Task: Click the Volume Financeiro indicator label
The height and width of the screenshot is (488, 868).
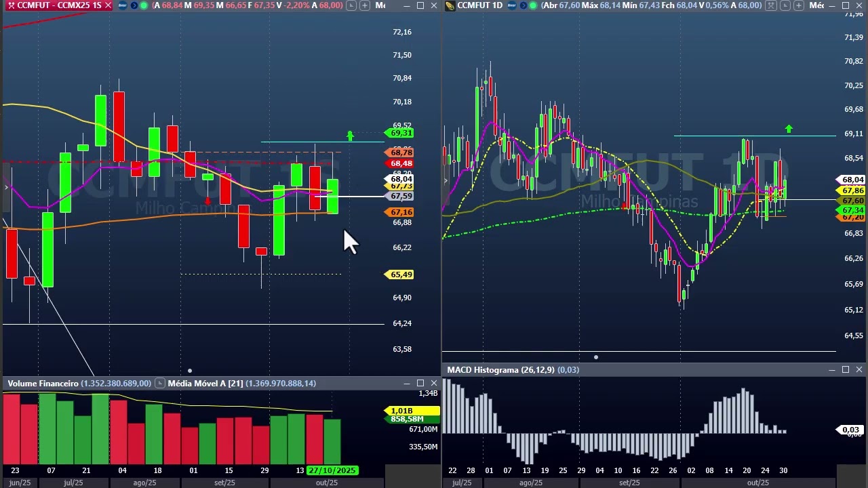Action: (x=43, y=384)
